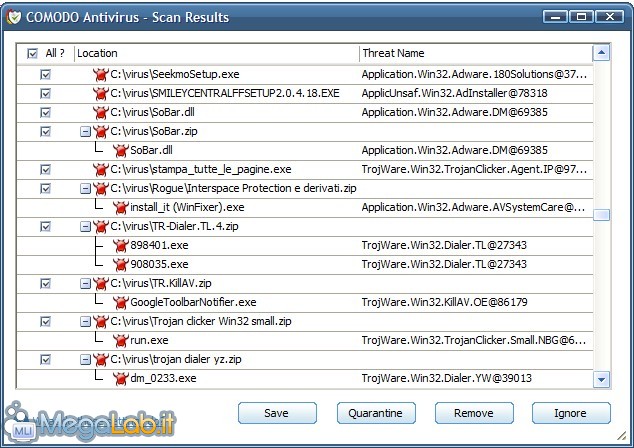The image size is (634, 448).
Task: Click threat icon beside run.exe
Action: tap(120, 340)
